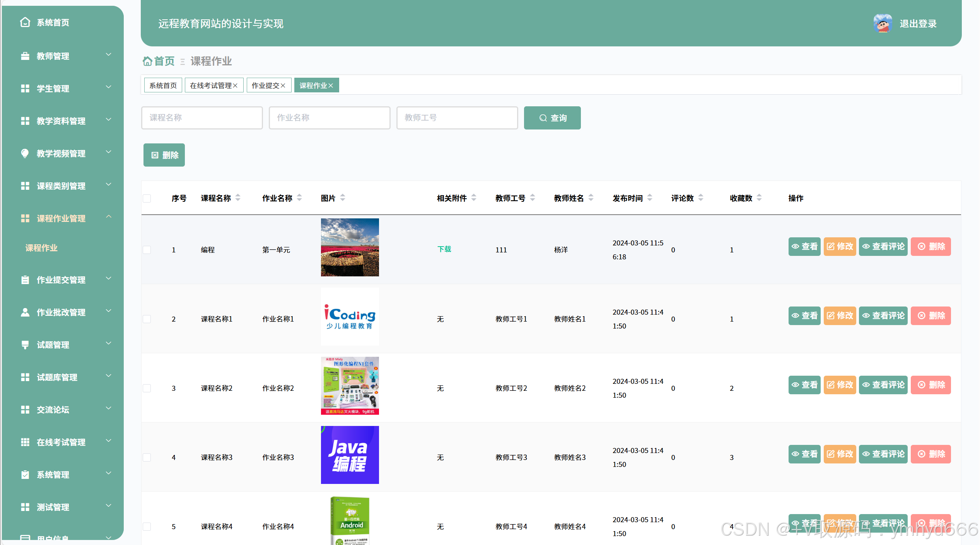This screenshot has width=980, height=545.
Task: Click the home icon in the breadcrumb
Action: click(147, 61)
